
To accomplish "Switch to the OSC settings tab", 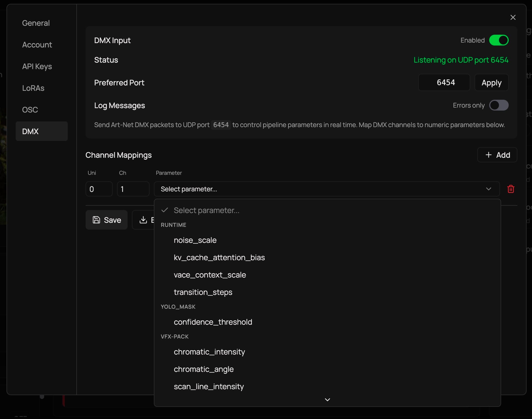I will (x=30, y=110).
